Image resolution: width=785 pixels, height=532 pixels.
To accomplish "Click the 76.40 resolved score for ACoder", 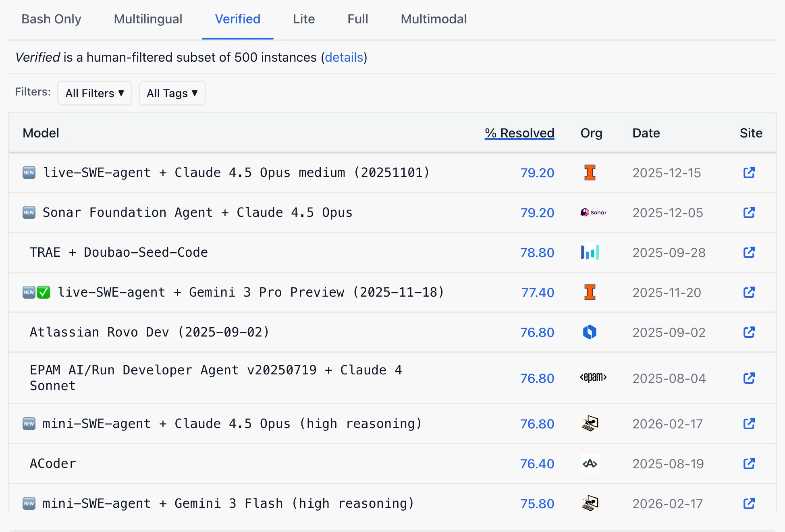I will (x=537, y=463).
